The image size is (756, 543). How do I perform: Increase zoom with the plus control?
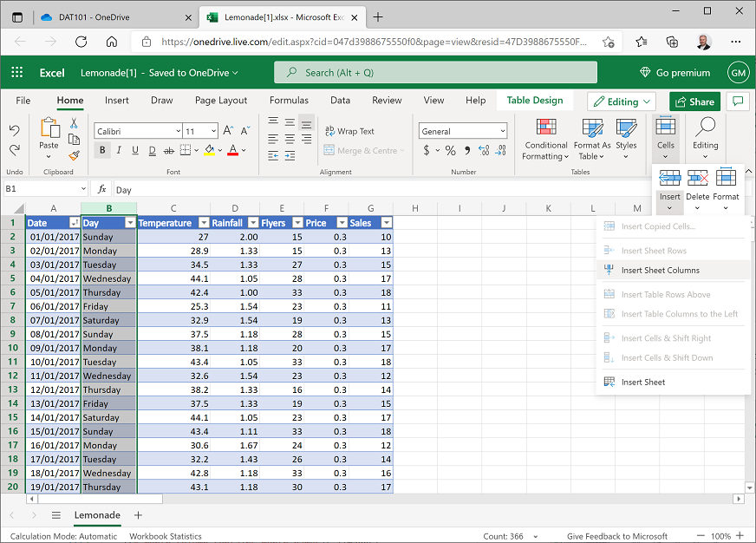[739, 535]
